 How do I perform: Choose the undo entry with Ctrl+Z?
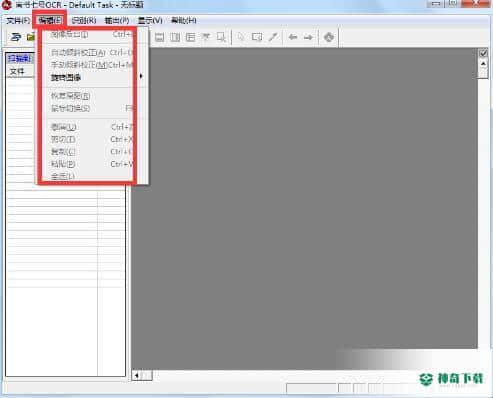coord(93,127)
